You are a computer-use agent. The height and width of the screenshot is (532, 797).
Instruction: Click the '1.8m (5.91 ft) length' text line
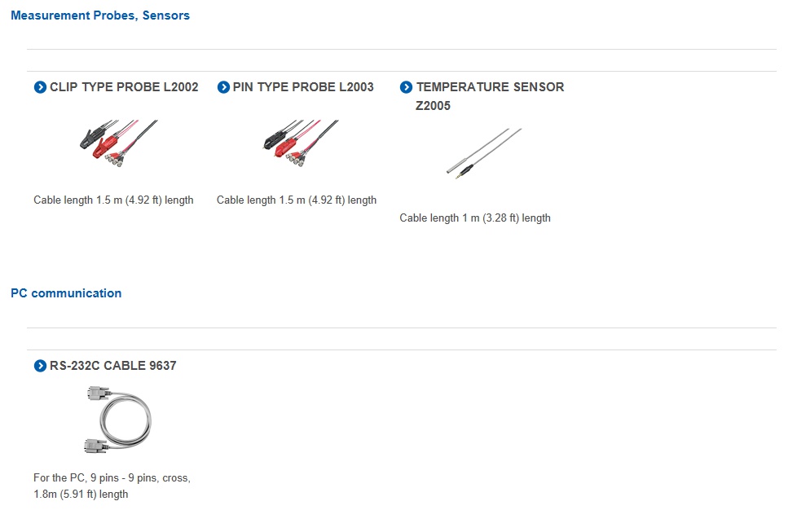[81, 495]
